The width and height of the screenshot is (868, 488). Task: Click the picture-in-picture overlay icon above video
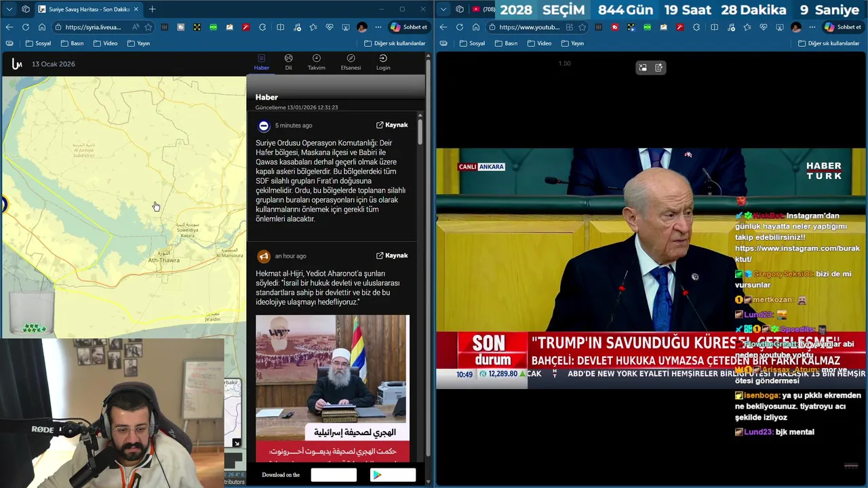coord(643,68)
